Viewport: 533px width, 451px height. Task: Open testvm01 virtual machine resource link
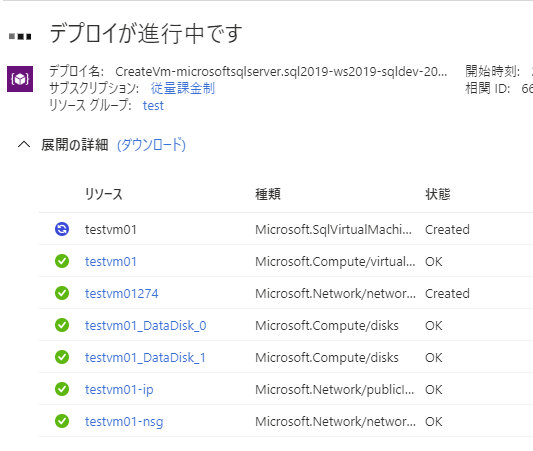pyautogui.click(x=111, y=261)
